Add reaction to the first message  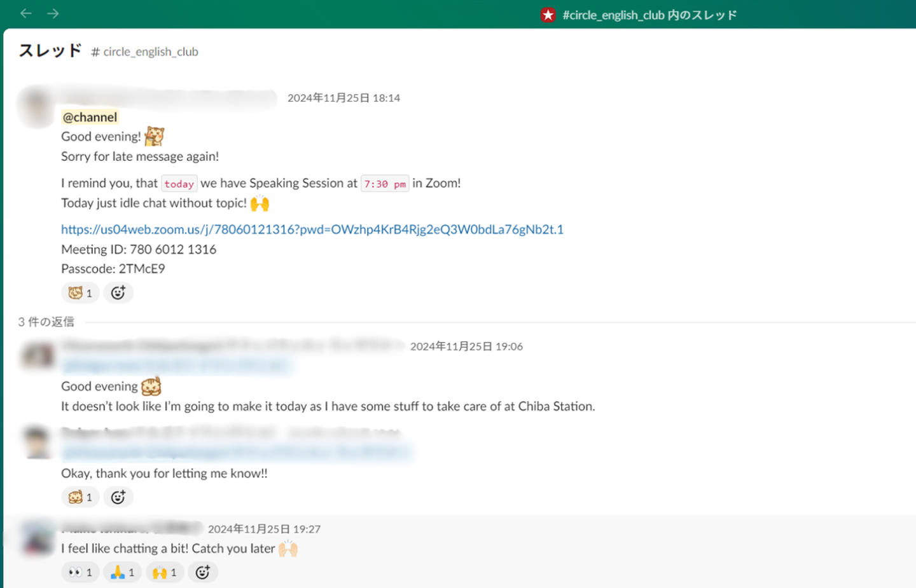(x=118, y=293)
